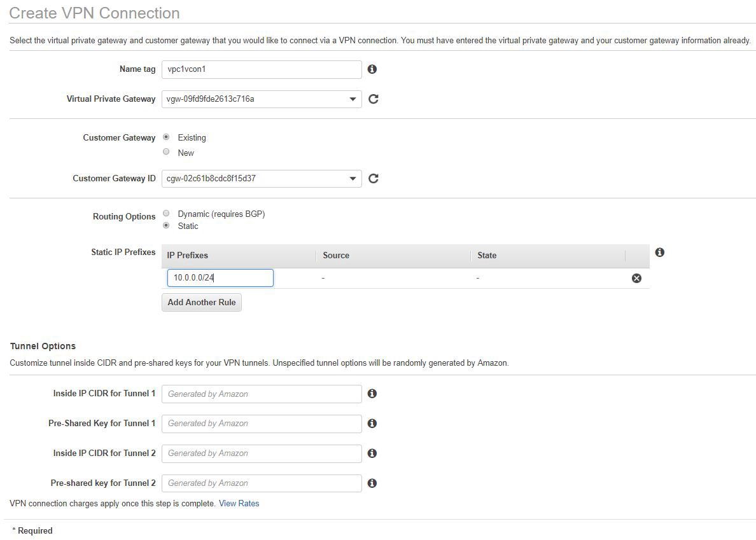Focus the 10.0.0.0/24 IP prefix field

click(220, 278)
